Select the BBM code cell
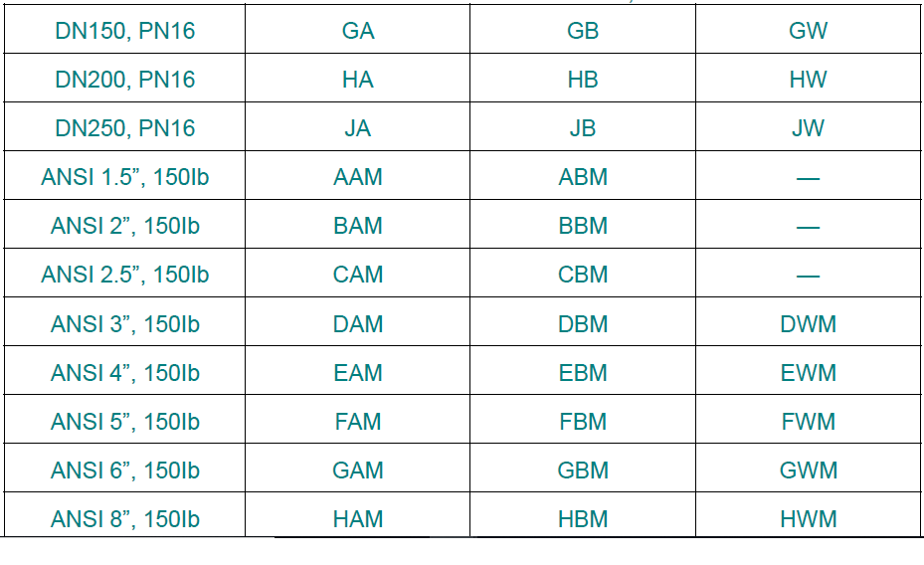Image resolution: width=924 pixels, height=565 pixels. 583,226
